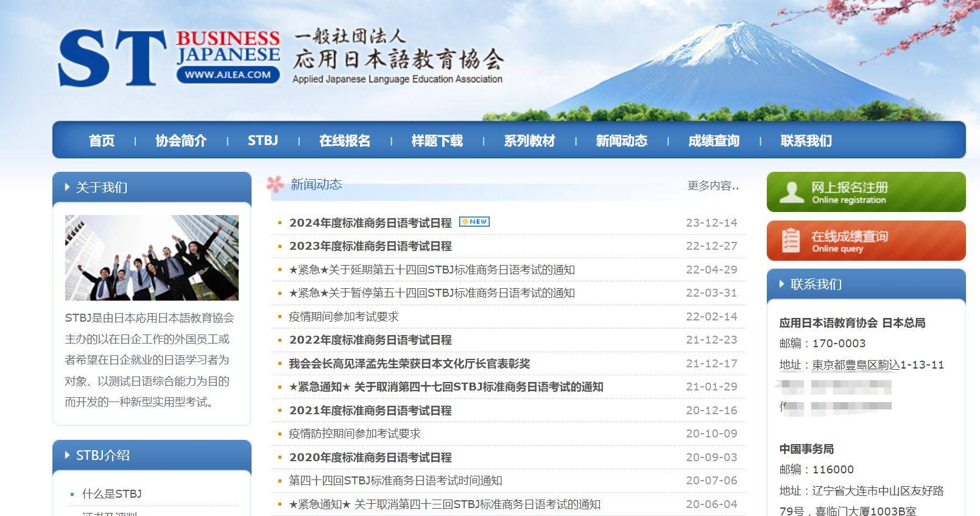Click the arrow icon beside STBJ介绍

click(67, 455)
